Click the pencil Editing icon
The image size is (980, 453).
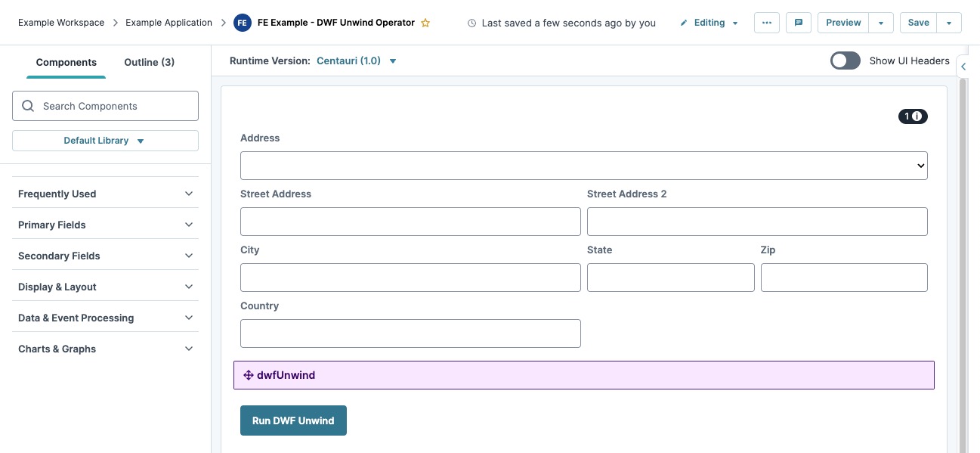pyautogui.click(x=684, y=23)
